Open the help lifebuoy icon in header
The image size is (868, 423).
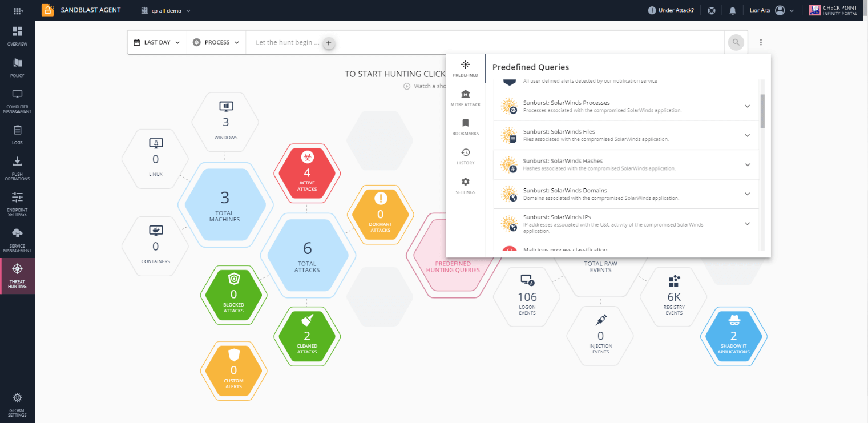coord(712,10)
